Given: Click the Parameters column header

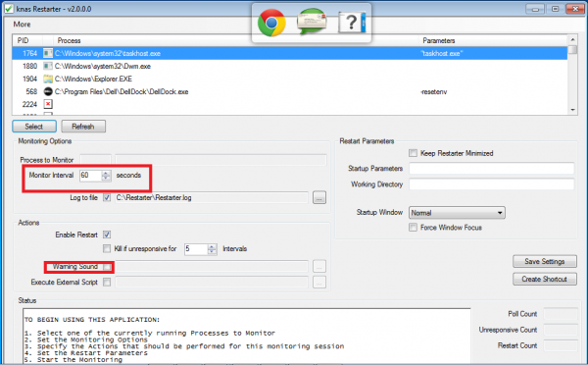Looking at the screenshot, I should (439, 40).
